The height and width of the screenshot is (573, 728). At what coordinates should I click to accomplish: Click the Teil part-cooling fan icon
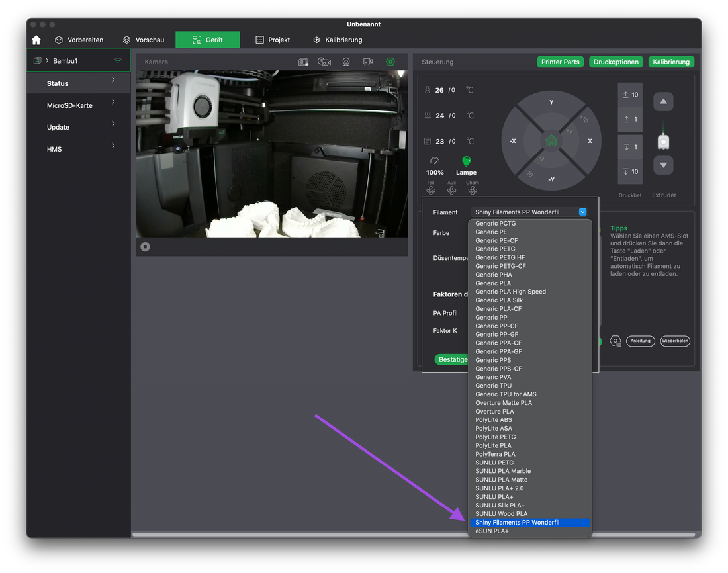[431, 191]
